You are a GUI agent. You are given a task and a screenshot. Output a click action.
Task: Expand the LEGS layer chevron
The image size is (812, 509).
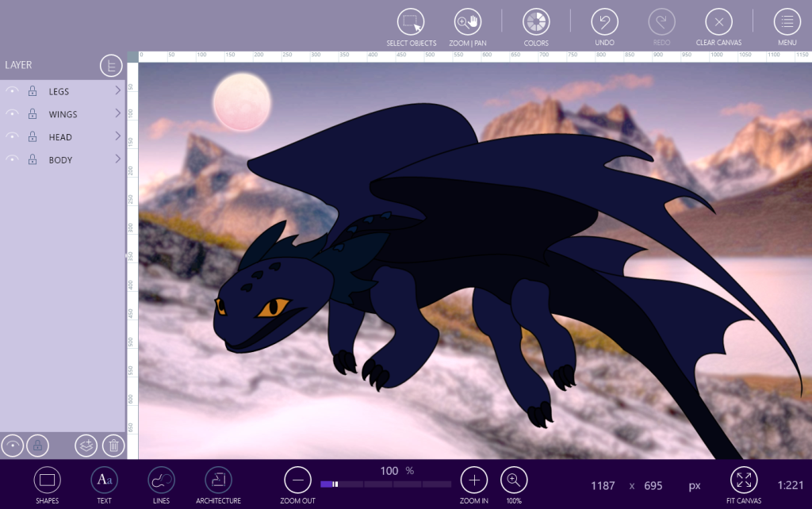(117, 91)
